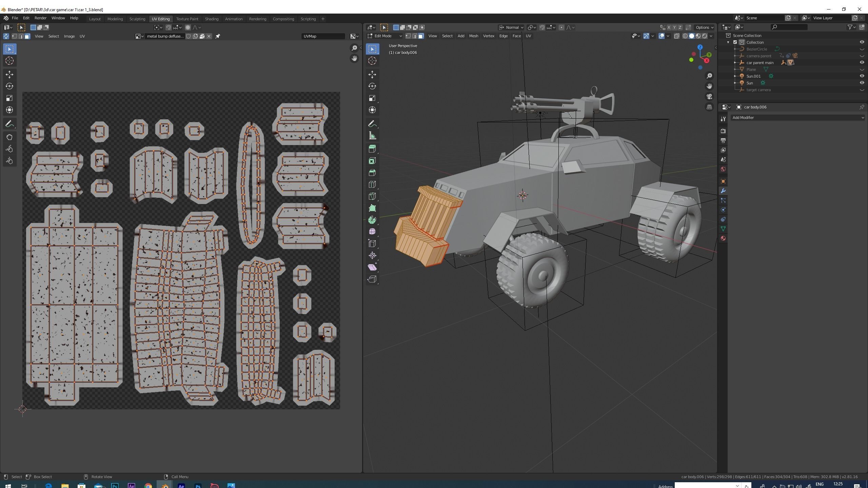
Task: Pin the UV editor image
Action: (x=218, y=36)
